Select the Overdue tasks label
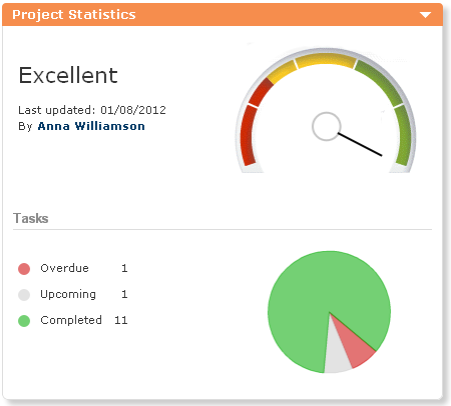 [x=64, y=268]
